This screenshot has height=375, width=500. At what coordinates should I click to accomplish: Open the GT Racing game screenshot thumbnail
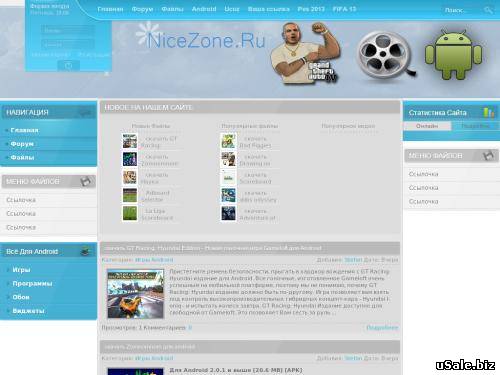pos(136,294)
